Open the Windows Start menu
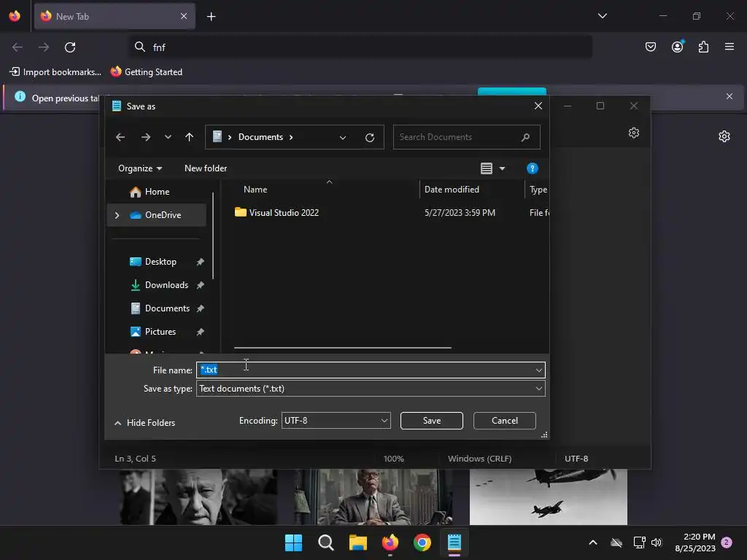This screenshot has height=560, width=747. coord(293,542)
